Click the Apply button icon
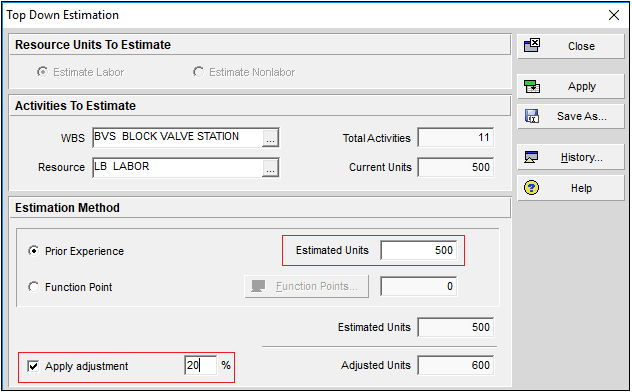The width and height of the screenshot is (632, 392). coord(532,86)
